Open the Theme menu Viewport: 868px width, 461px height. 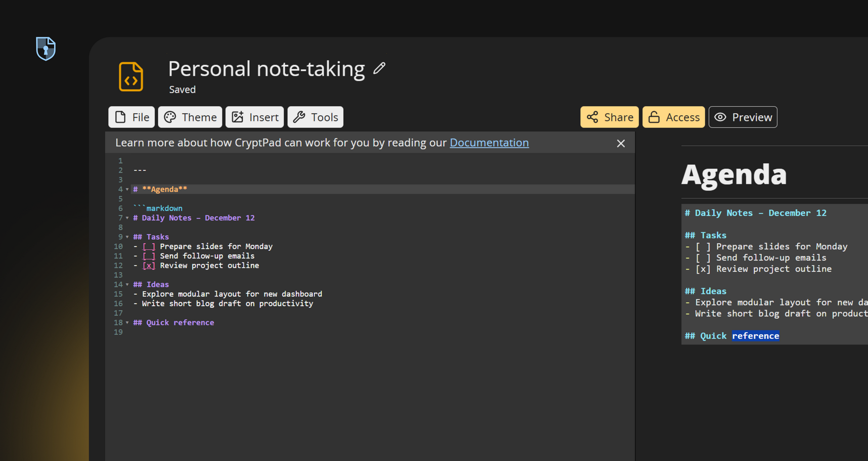(190, 117)
